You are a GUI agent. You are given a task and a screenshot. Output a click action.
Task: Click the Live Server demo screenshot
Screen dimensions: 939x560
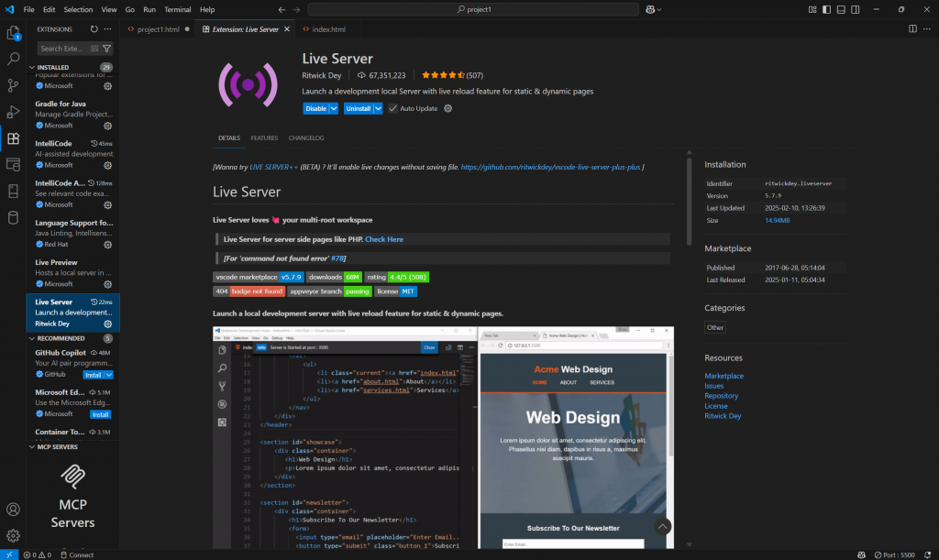tap(443, 437)
